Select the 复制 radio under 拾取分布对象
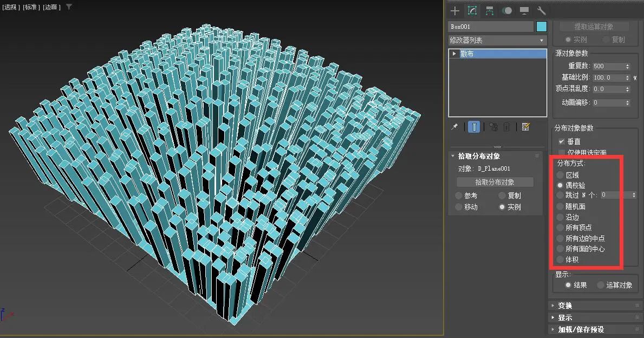Screen dimensions: 644x338 [502, 196]
